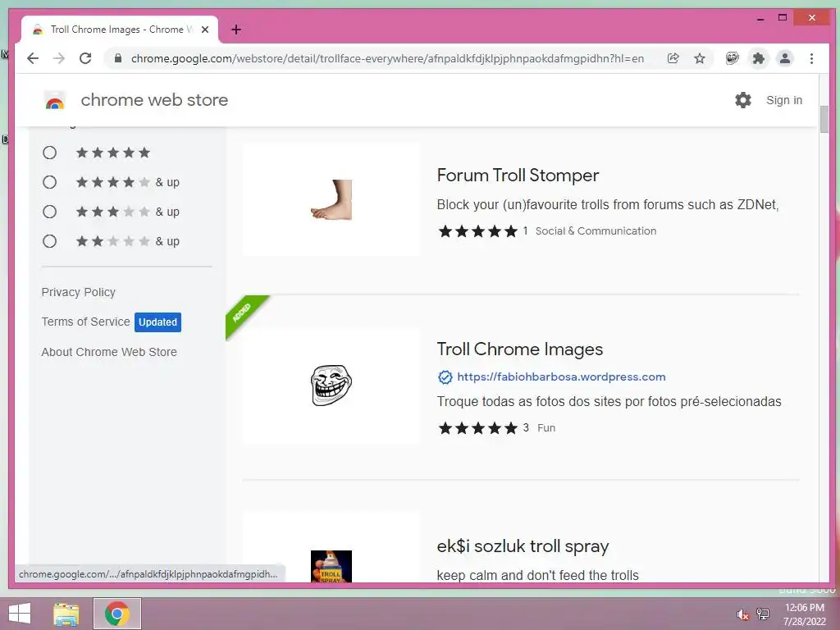Click Forum Troll Stomper star rating

coord(478,231)
